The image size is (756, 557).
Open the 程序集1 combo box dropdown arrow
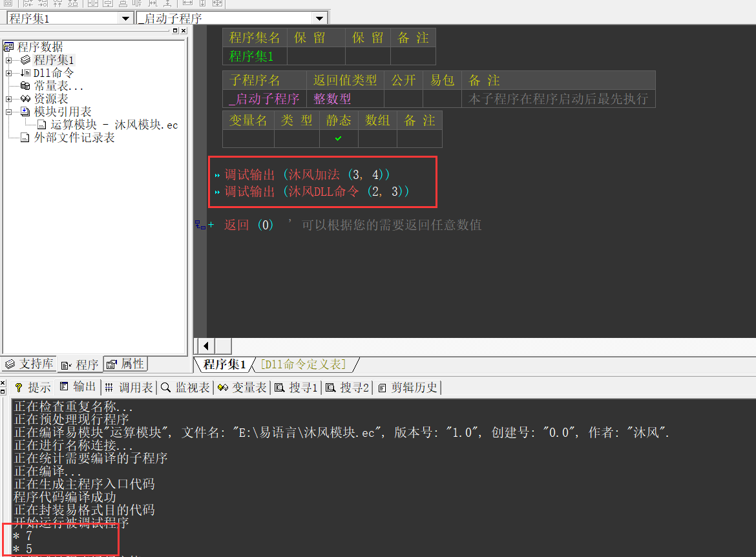click(x=125, y=18)
